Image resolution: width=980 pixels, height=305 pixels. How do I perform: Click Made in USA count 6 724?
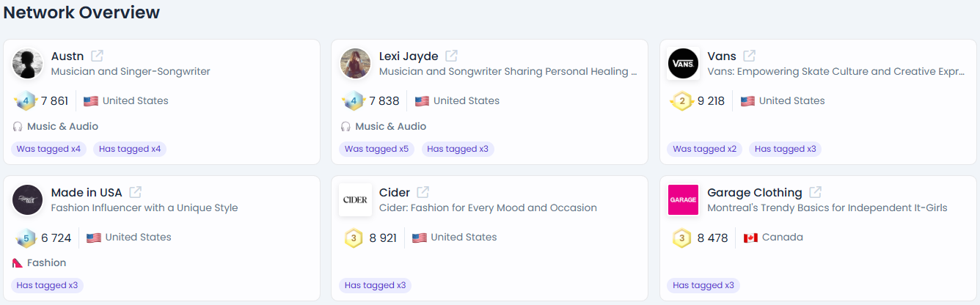click(x=56, y=238)
